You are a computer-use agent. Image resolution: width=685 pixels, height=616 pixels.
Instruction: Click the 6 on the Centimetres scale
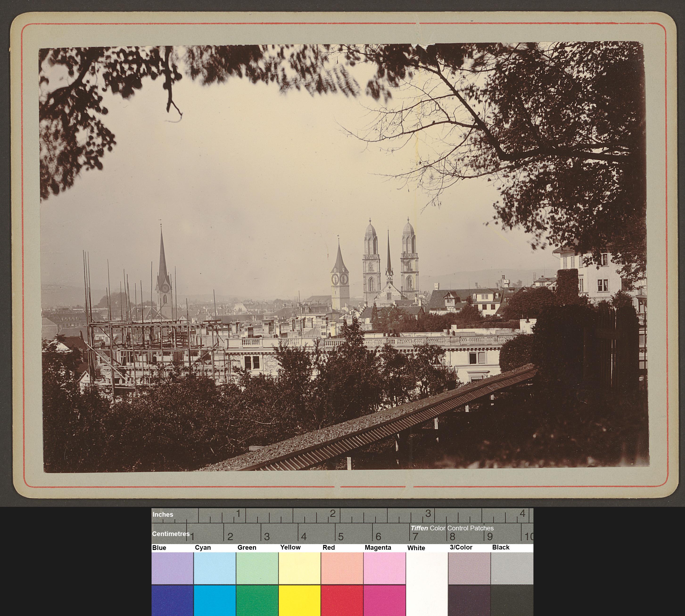pos(378,537)
